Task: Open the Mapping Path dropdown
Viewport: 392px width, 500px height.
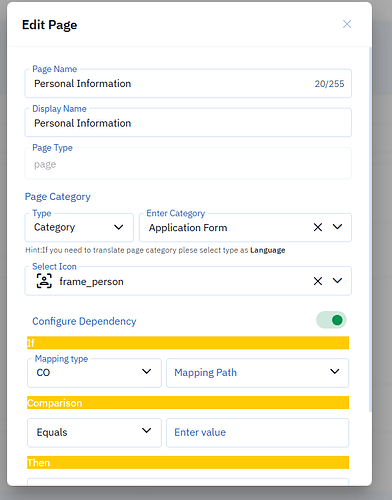Action: [257, 373]
